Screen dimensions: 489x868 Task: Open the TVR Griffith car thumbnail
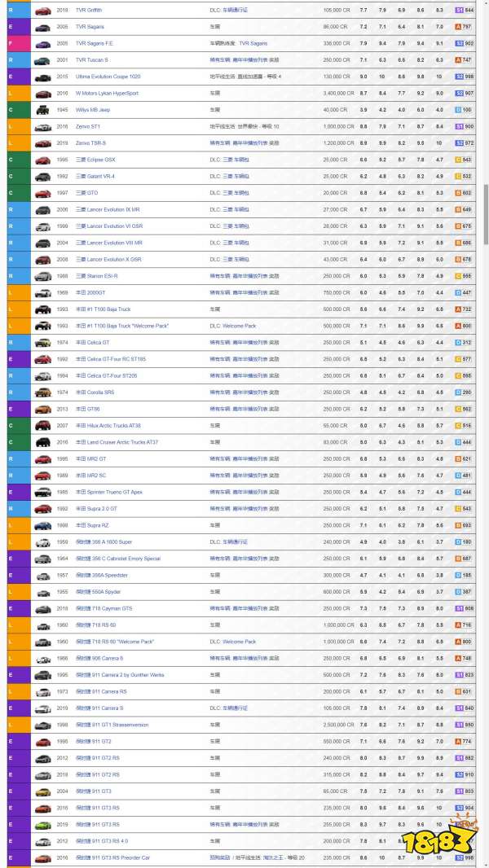pyautogui.click(x=42, y=11)
